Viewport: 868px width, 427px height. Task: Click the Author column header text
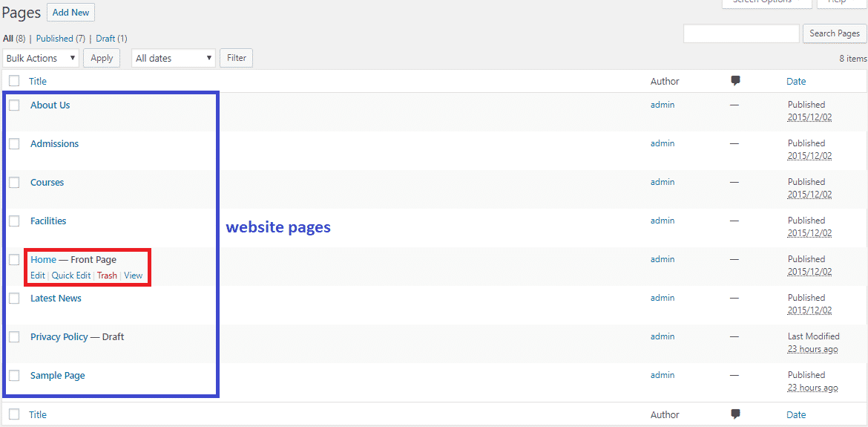(665, 81)
